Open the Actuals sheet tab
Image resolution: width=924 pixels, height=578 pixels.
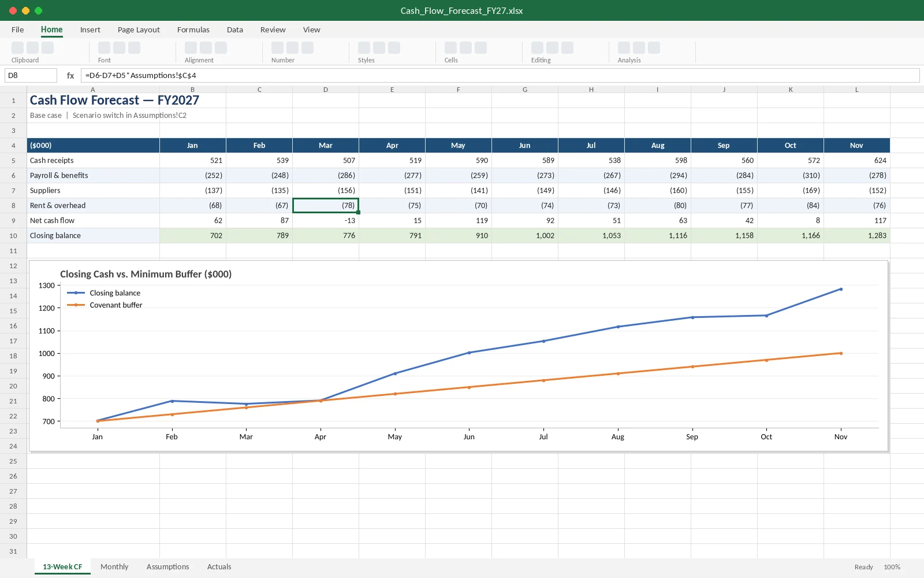219,567
